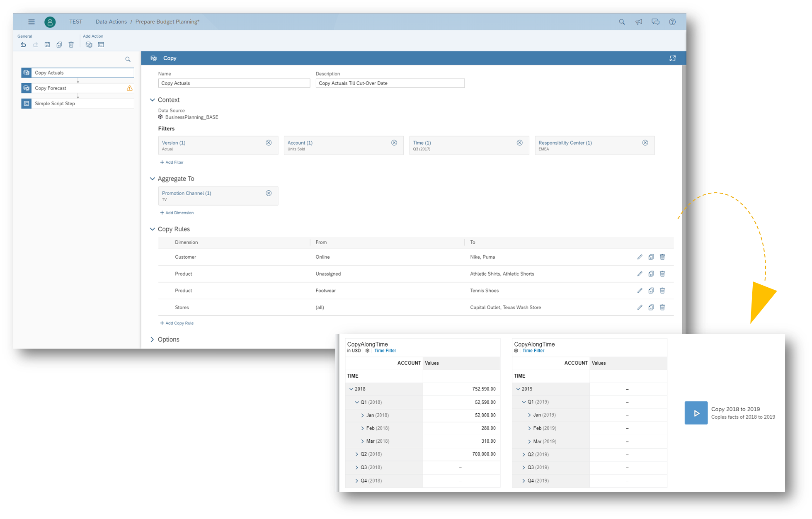The image size is (812, 519).
Task: Click Add Copy Rule link
Action: [177, 323]
